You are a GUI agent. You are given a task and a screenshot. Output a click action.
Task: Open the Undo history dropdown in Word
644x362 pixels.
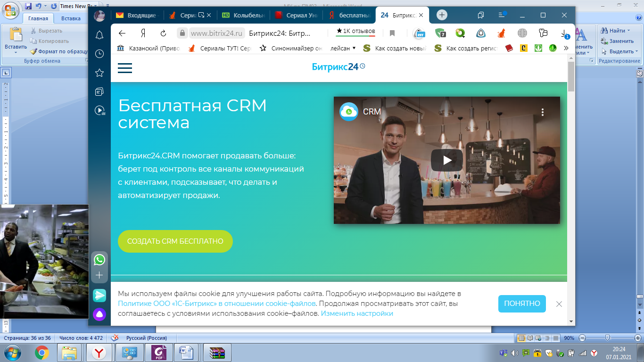(45, 6)
